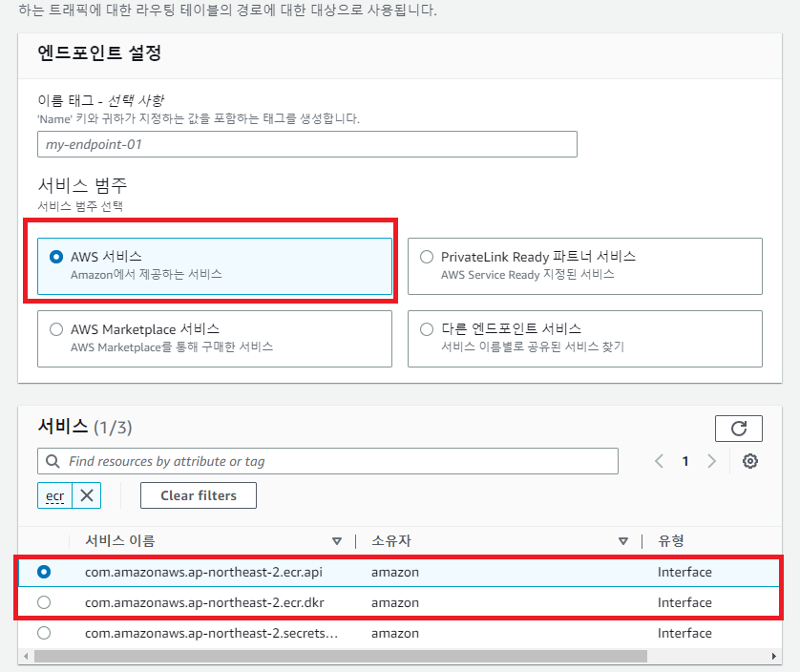Select AWS 서비스 category radio

point(56,257)
